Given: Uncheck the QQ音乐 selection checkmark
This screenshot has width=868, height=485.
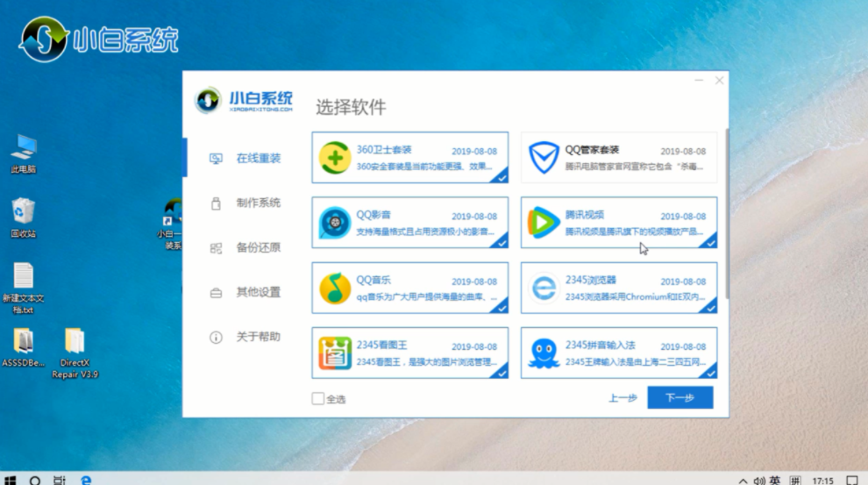Looking at the screenshot, I should pos(501,307).
